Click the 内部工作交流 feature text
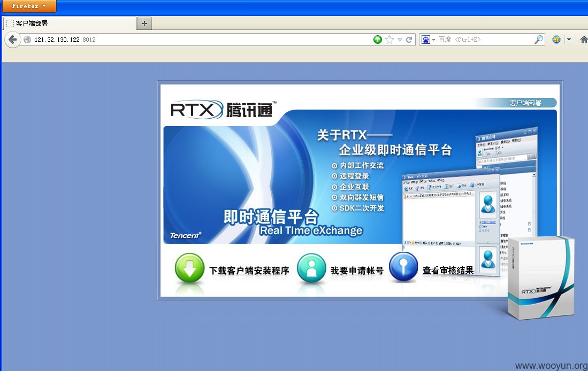Screen dimensions: 588x371 pyautogui.click(x=362, y=166)
